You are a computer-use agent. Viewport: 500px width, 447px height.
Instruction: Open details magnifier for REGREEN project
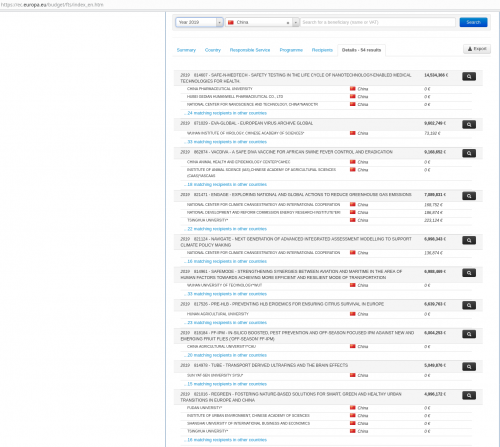[x=469, y=395]
